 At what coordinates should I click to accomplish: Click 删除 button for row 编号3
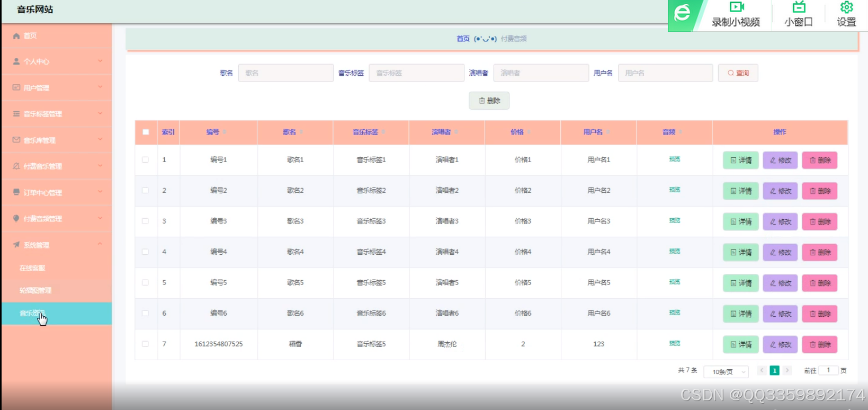coord(820,221)
